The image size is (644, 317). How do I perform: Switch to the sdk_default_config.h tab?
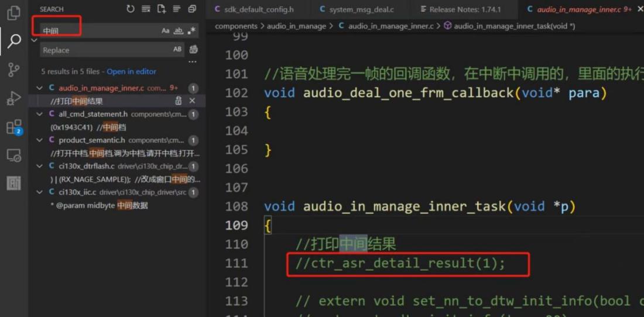[x=254, y=9]
